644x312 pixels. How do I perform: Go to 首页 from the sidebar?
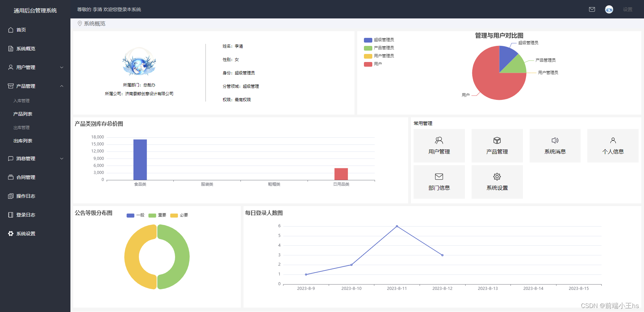click(21, 30)
